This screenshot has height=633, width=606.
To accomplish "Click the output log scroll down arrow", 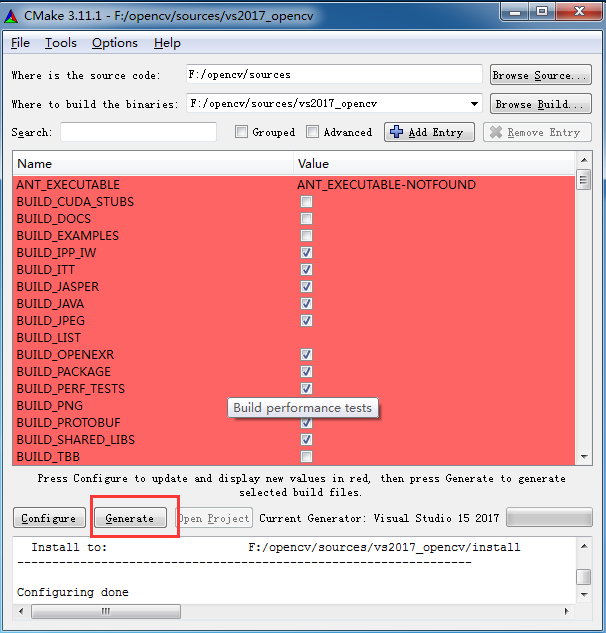I will (584, 594).
